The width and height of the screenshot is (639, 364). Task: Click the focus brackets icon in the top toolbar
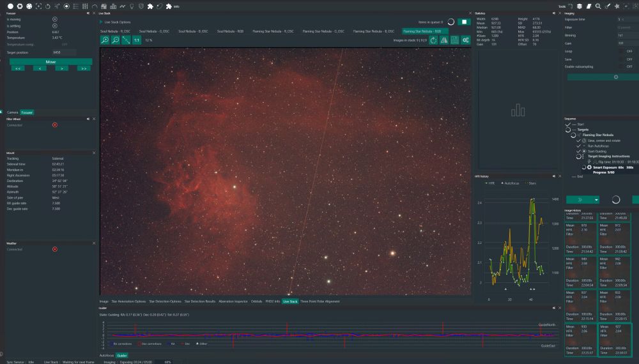point(39,6)
